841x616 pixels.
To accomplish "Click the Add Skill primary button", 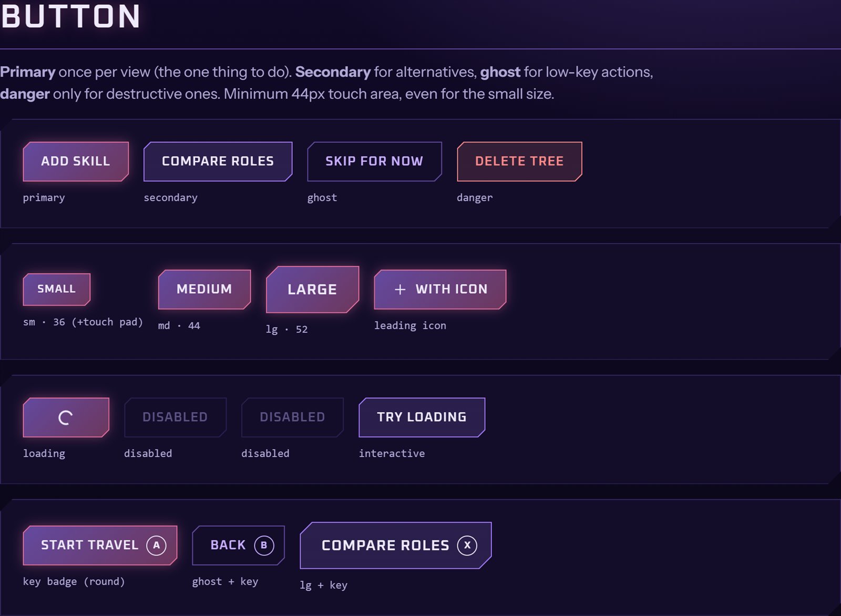I will click(x=76, y=161).
